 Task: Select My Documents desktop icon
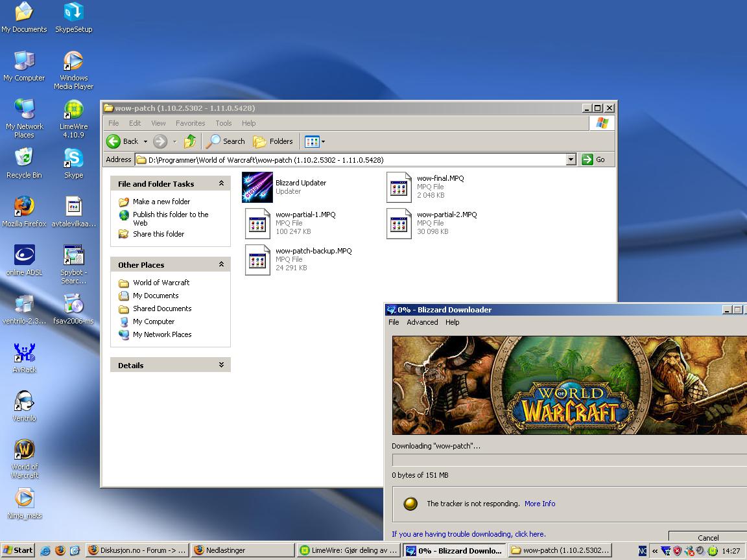[x=24, y=17]
